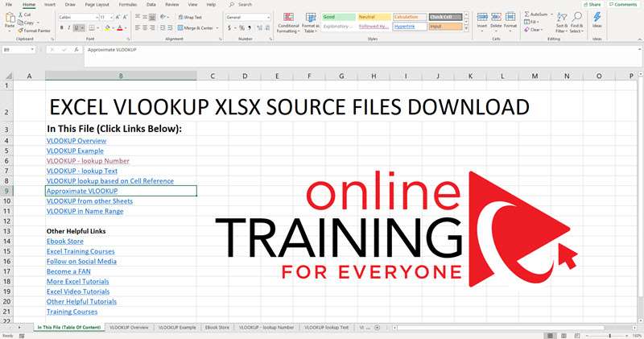The image size is (644, 339).
Task: Toggle Bottom Align vertical alignment
Action: click(x=152, y=17)
